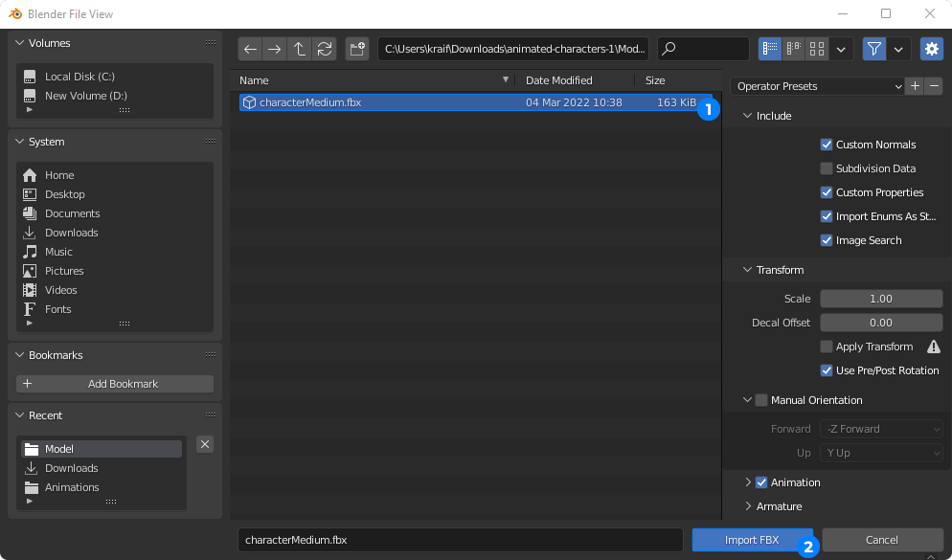Enable Apply Transform checkbox
This screenshot has height=560, width=952.
tap(827, 347)
